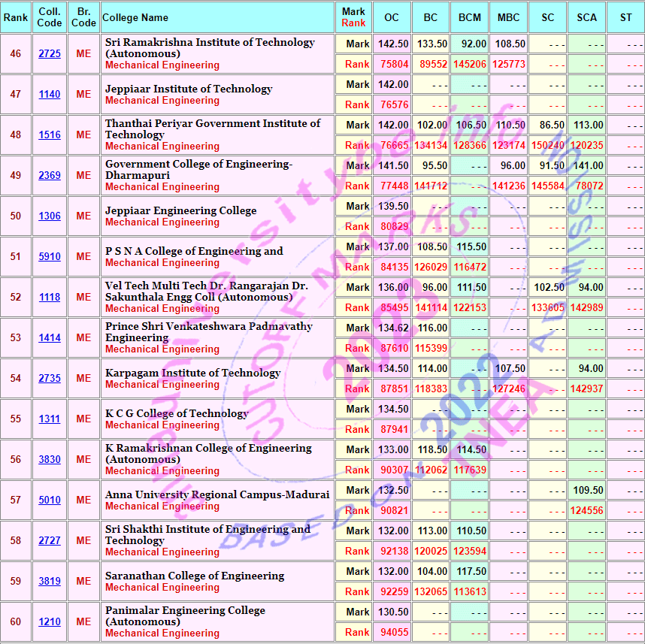The height and width of the screenshot is (644, 645).
Task: Open college code link 5910
Action: pyautogui.click(x=50, y=257)
